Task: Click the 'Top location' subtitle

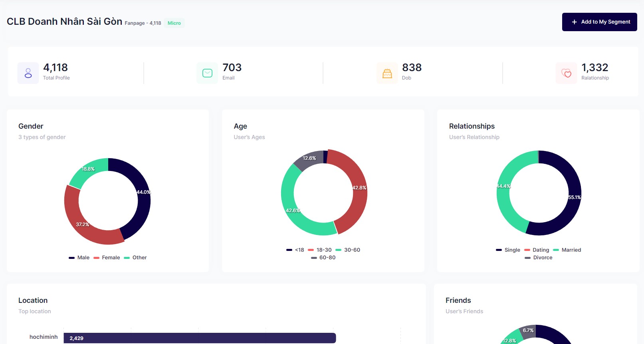Action: pyautogui.click(x=35, y=311)
